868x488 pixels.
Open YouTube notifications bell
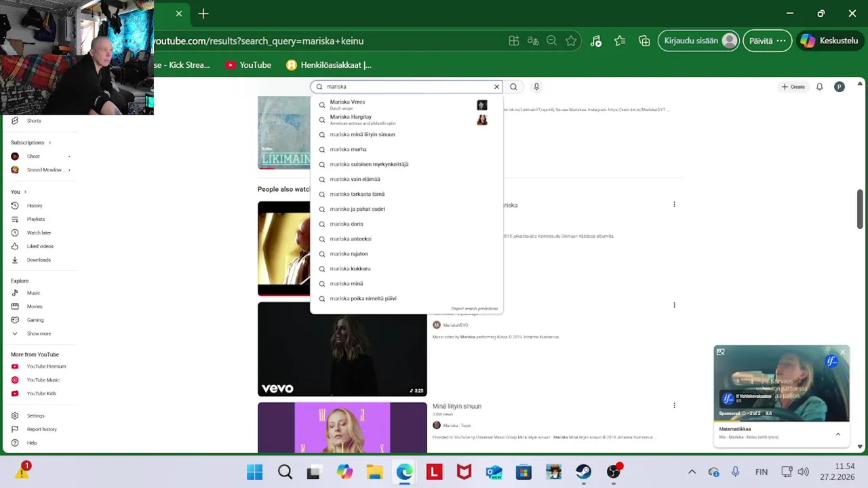click(x=819, y=87)
